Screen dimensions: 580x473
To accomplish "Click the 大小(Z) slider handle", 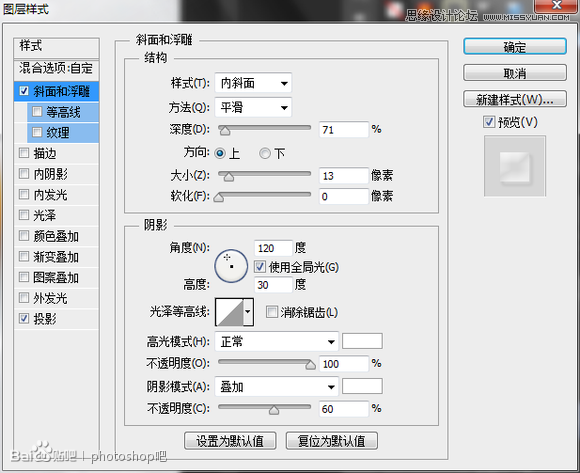I will (x=229, y=177).
